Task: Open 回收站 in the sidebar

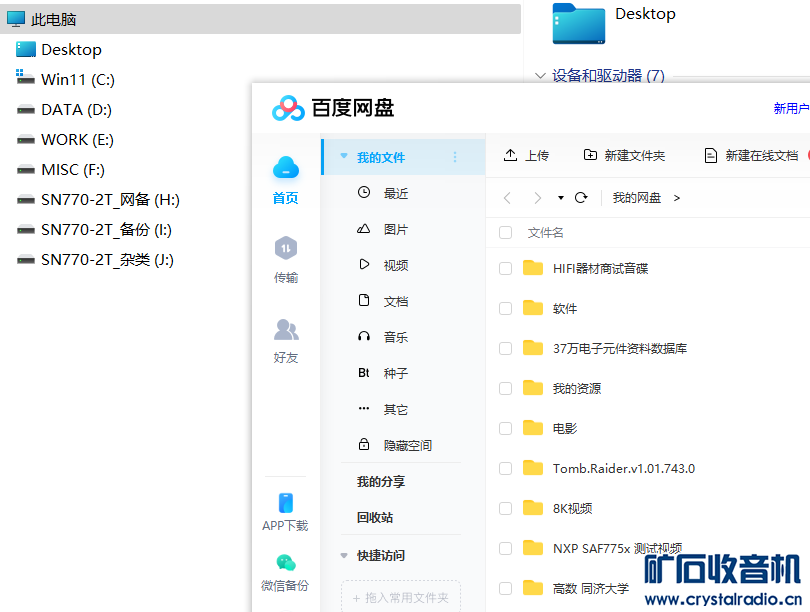Action: (x=375, y=517)
